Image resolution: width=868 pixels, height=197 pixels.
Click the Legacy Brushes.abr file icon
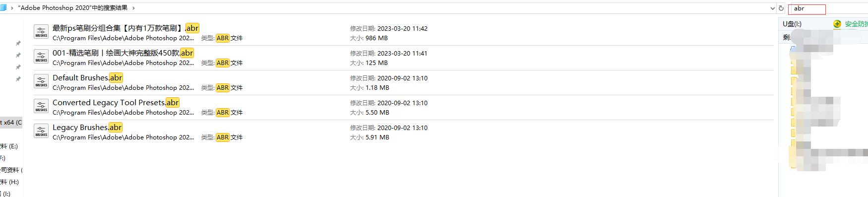[41, 131]
